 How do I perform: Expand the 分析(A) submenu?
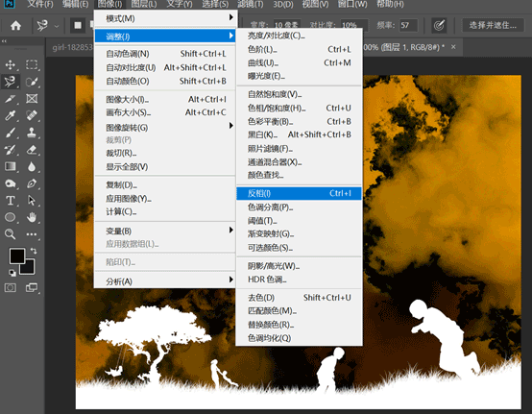165,281
